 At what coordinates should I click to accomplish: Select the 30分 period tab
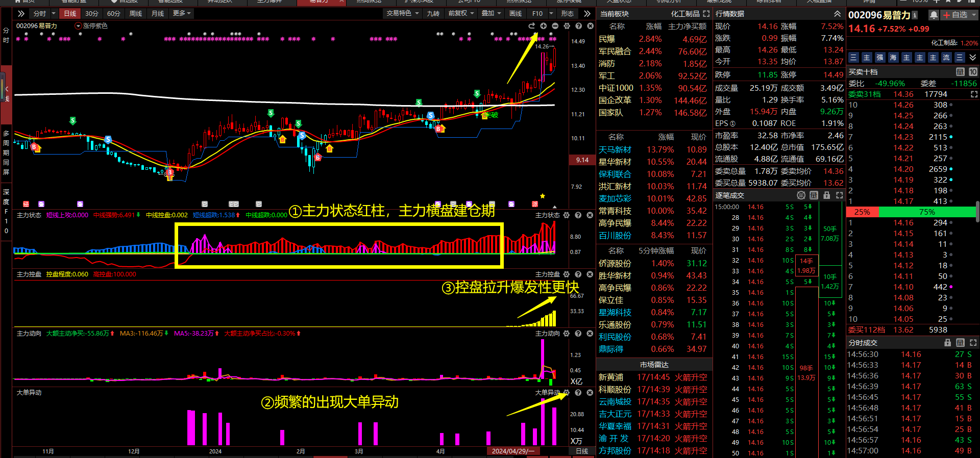point(92,13)
